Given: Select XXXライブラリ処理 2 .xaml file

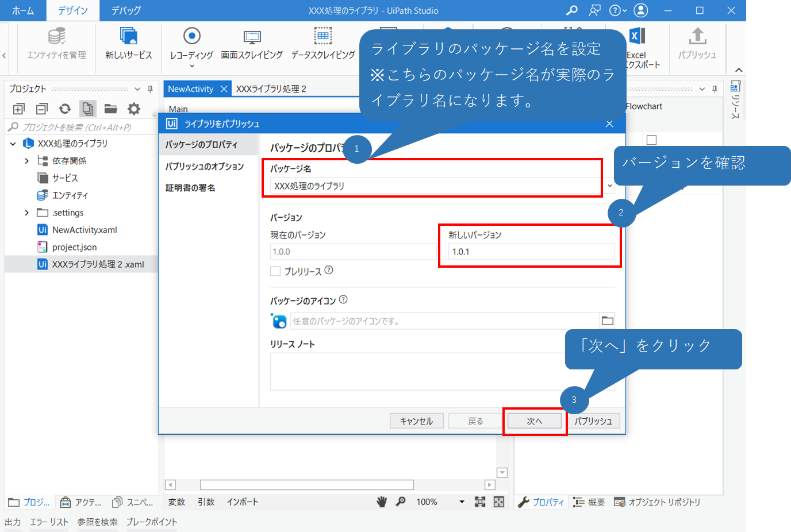Looking at the screenshot, I should (98, 264).
